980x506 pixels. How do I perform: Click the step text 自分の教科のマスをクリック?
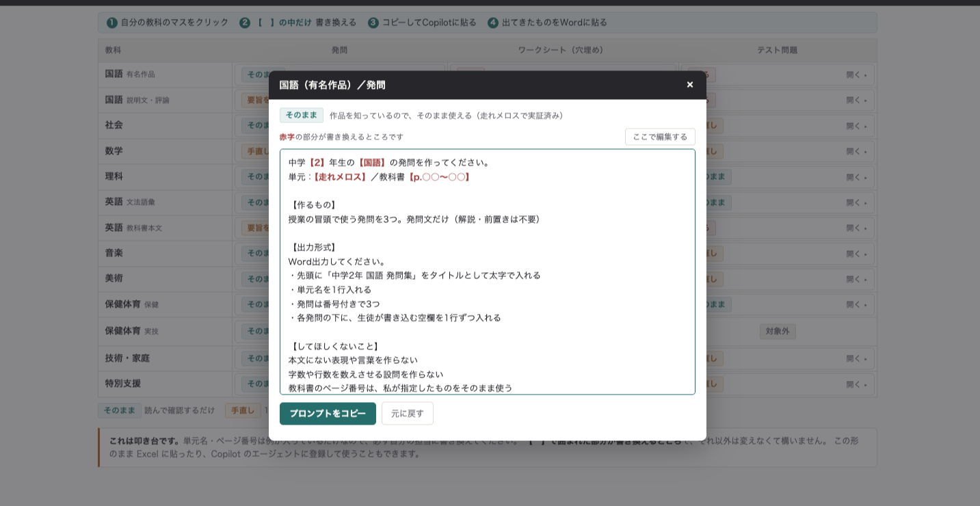[174, 23]
